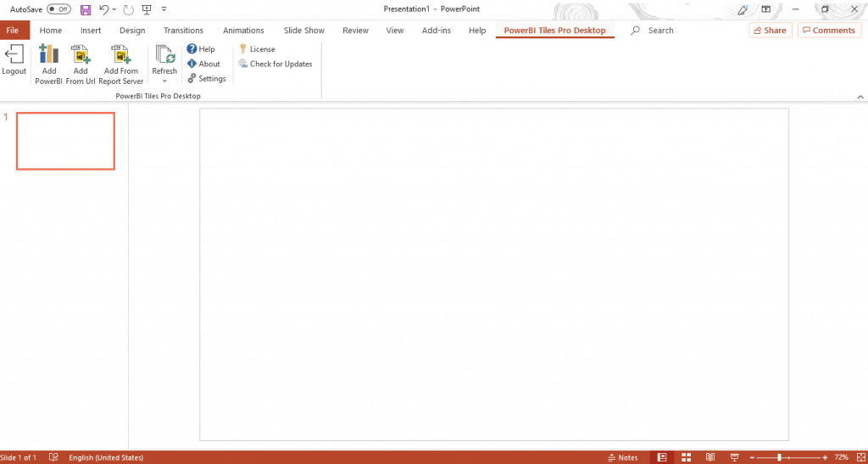Switch to the Animations tab
The image size is (868, 464).
243,31
